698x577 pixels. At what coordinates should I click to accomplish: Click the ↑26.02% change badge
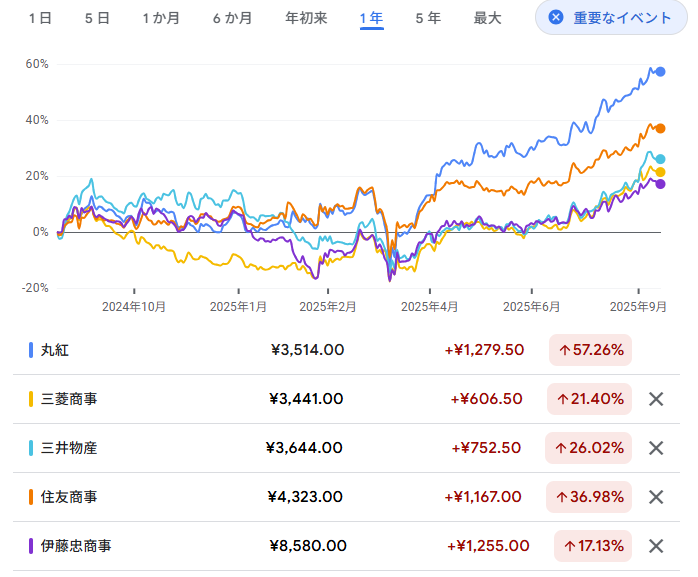coord(588,448)
